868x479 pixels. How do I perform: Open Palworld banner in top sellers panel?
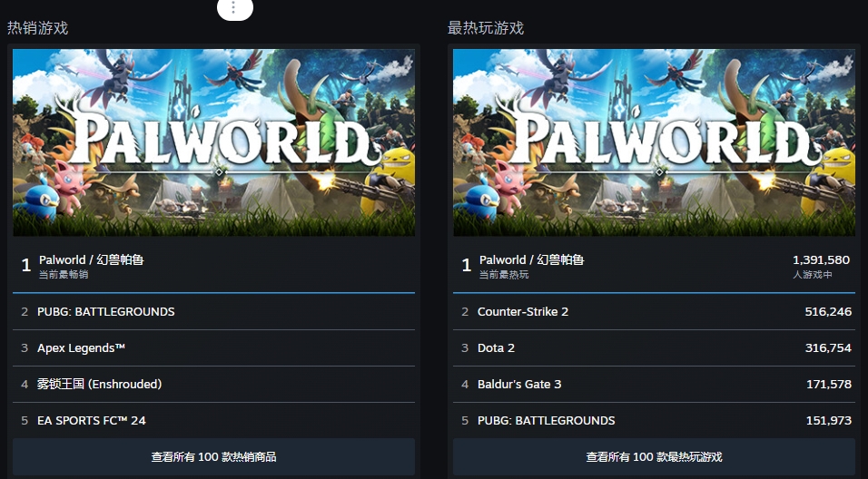[213, 142]
